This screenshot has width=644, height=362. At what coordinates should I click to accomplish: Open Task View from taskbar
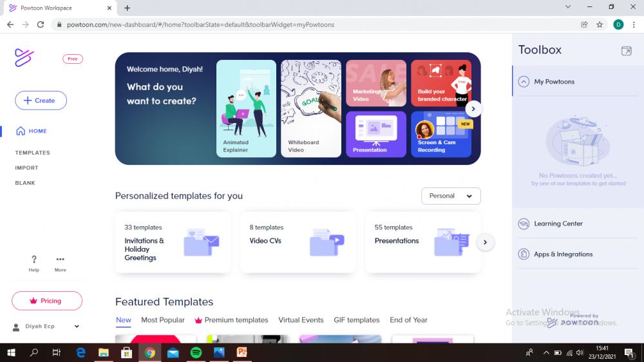(57, 352)
